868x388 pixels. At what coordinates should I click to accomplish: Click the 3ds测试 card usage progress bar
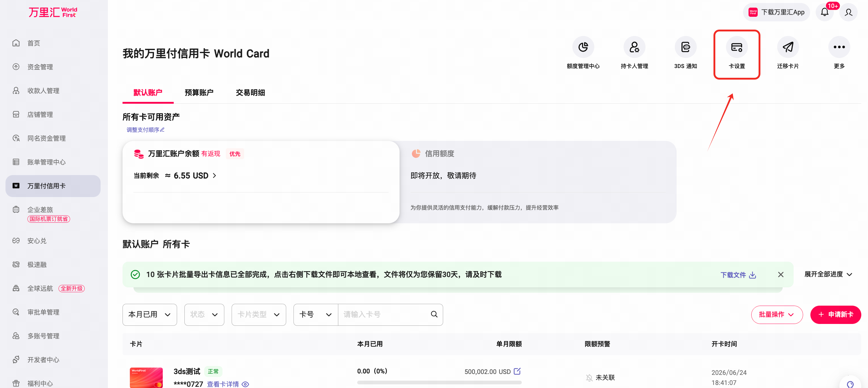pos(439,383)
